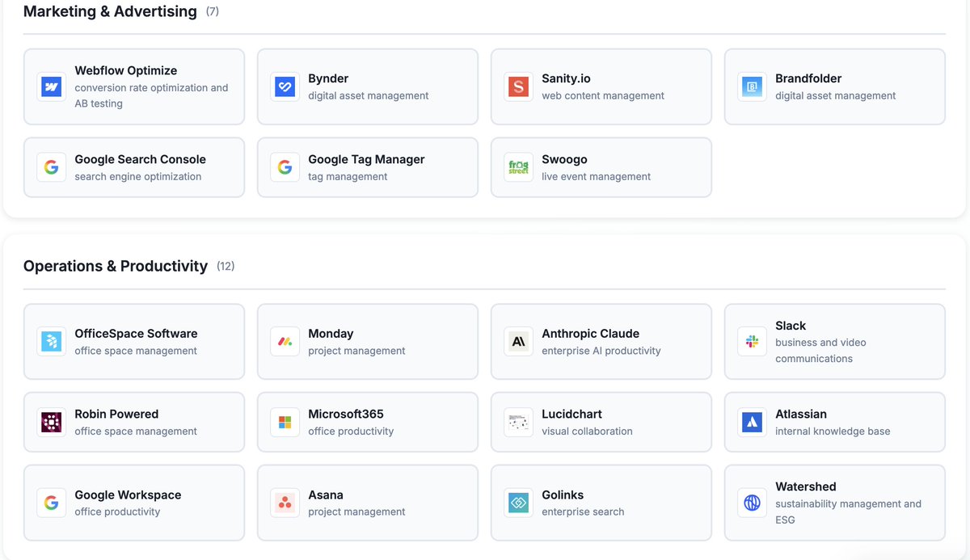The width and height of the screenshot is (970, 560).
Task: Open the Google Search Console title
Action: click(x=141, y=159)
